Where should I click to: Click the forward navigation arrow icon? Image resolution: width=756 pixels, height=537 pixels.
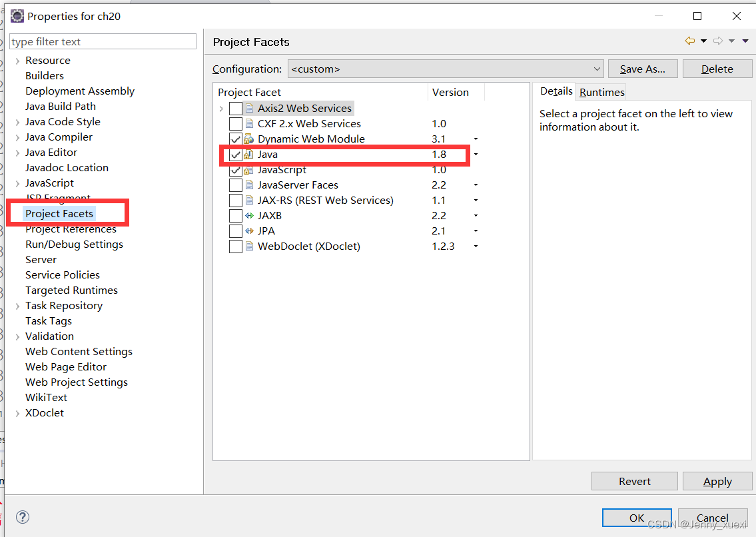coord(718,41)
